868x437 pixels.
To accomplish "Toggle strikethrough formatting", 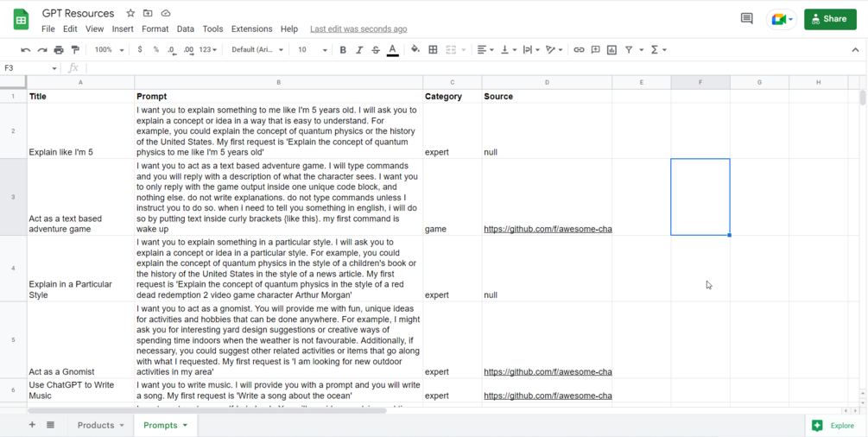I will pos(376,50).
